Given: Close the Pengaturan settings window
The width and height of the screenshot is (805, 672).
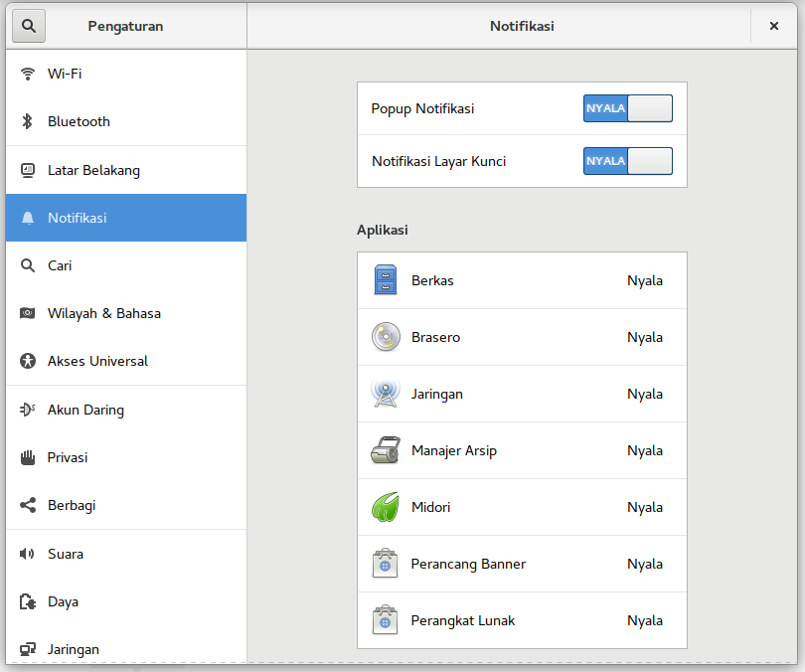Looking at the screenshot, I should tap(773, 26).
